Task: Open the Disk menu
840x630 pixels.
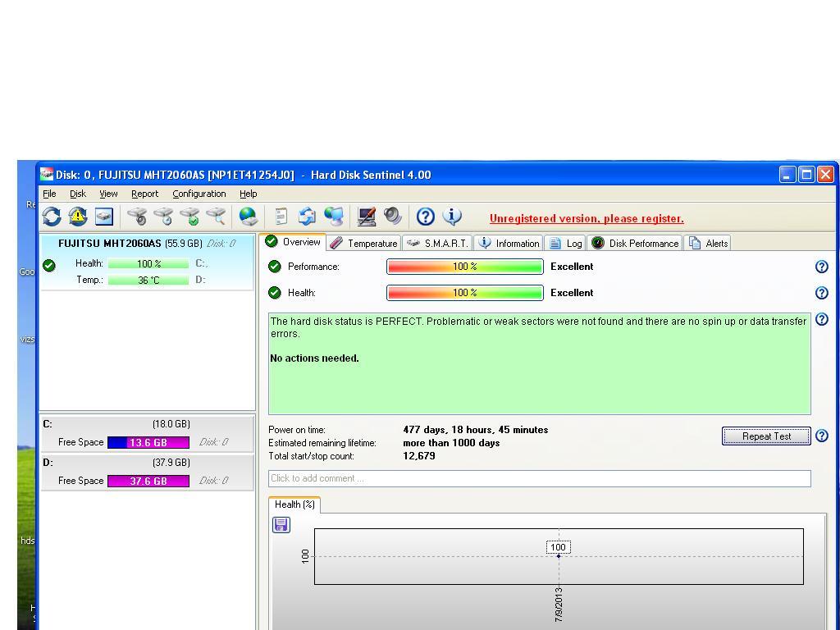Action: click(78, 194)
